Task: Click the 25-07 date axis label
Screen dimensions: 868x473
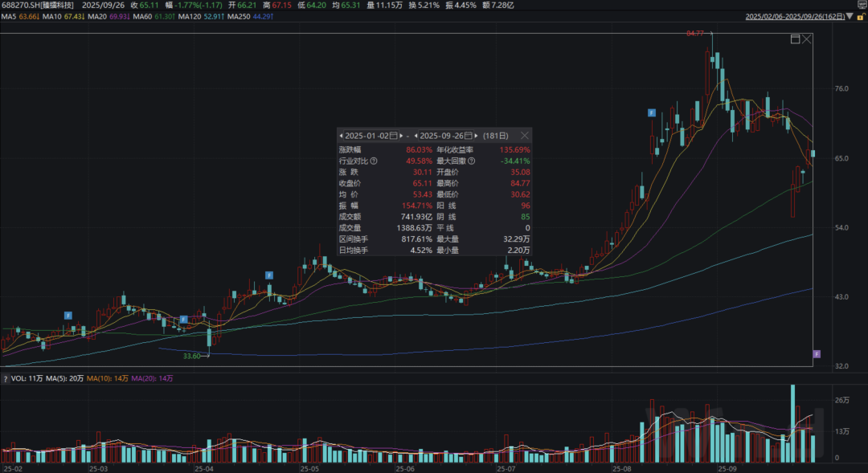Action: [x=506, y=468]
